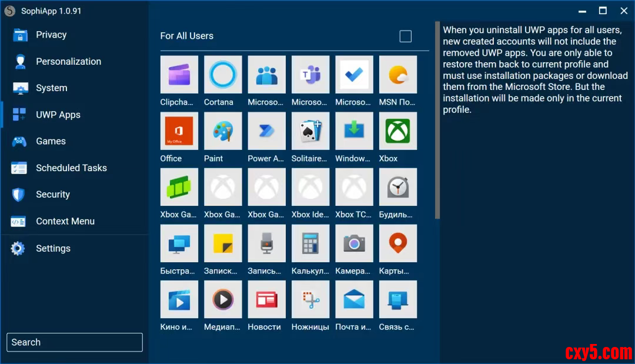Select the Cortana app tile
Viewport: 635px width, 364px height.
pos(223,75)
